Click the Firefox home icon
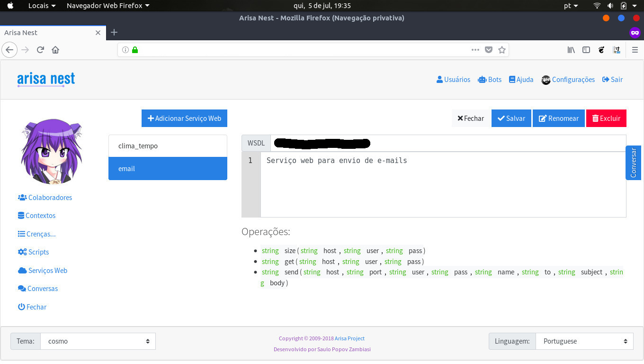The width and height of the screenshot is (644, 364). coord(55,50)
